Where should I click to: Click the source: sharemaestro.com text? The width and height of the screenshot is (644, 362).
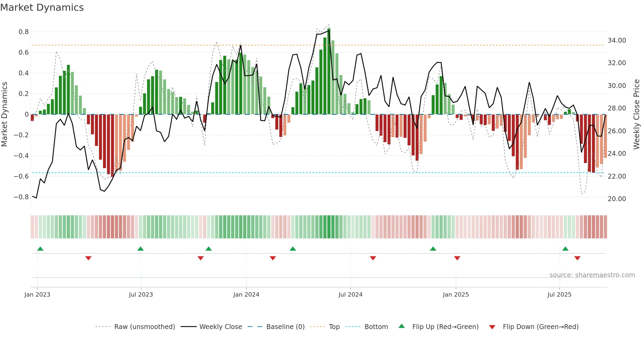pos(592,275)
